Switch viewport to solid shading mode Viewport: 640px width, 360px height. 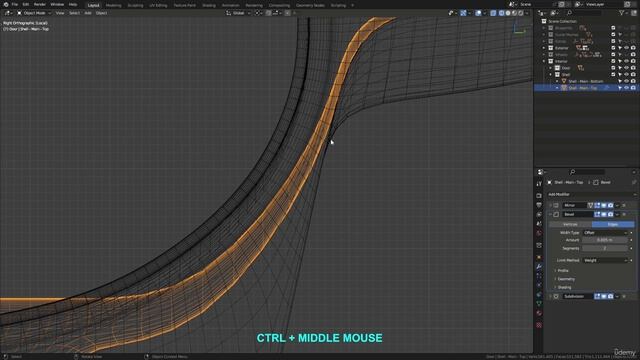508,13
